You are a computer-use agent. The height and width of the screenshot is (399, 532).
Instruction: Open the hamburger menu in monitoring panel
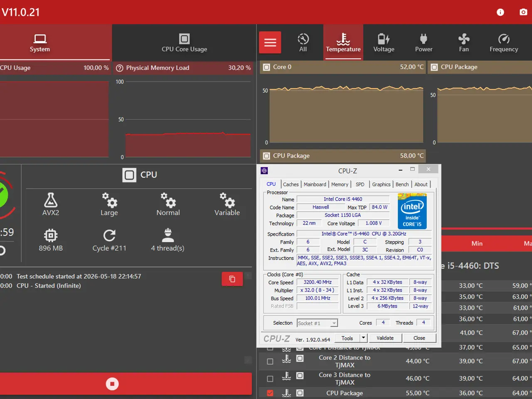(x=270, y=42)
